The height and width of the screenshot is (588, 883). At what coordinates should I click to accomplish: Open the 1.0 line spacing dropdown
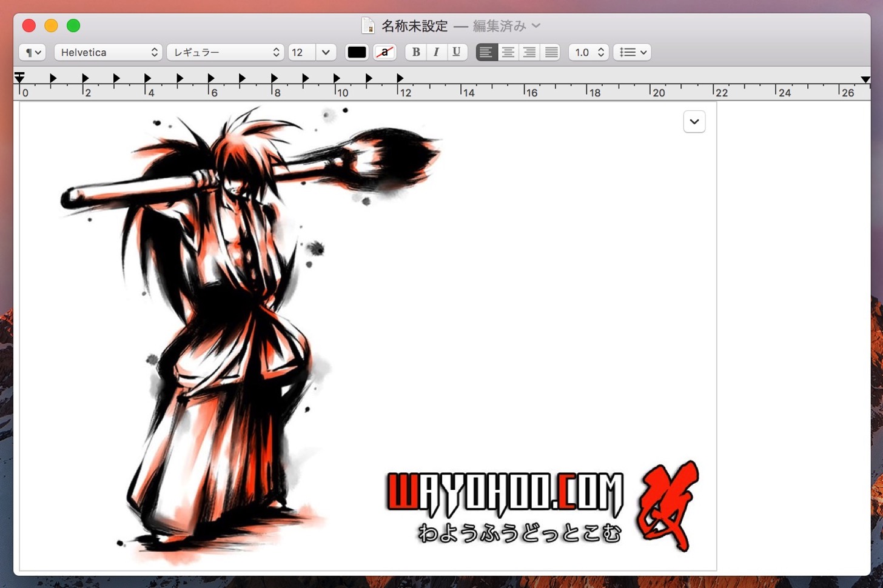(x=589, y=52)
